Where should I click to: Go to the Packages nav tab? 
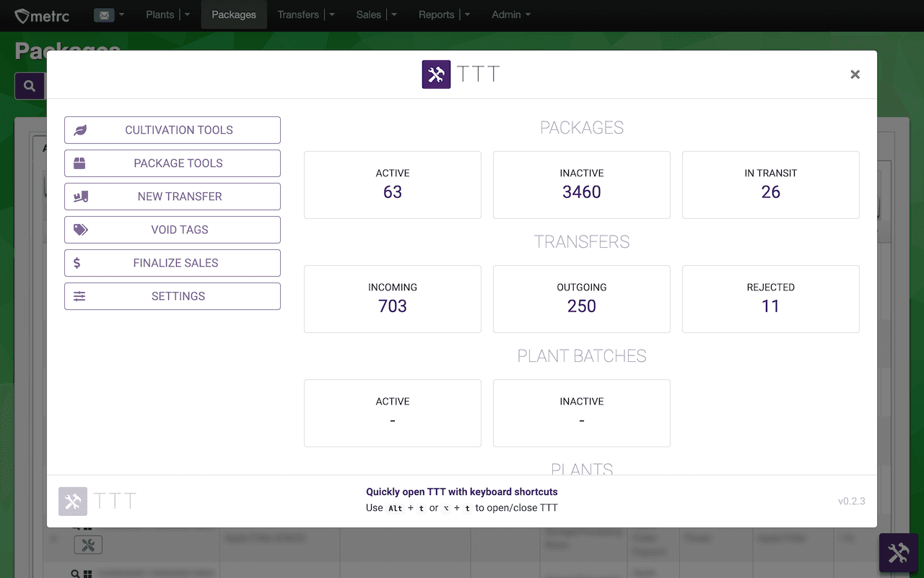pos(234,14)
